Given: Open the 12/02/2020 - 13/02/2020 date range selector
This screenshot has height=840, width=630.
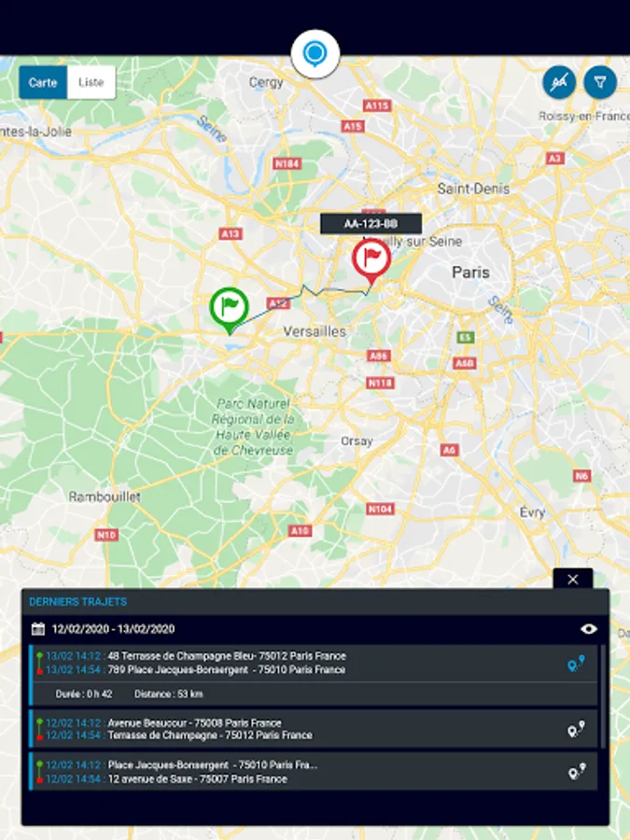Looking at the screenshot, I should [113, 629].
